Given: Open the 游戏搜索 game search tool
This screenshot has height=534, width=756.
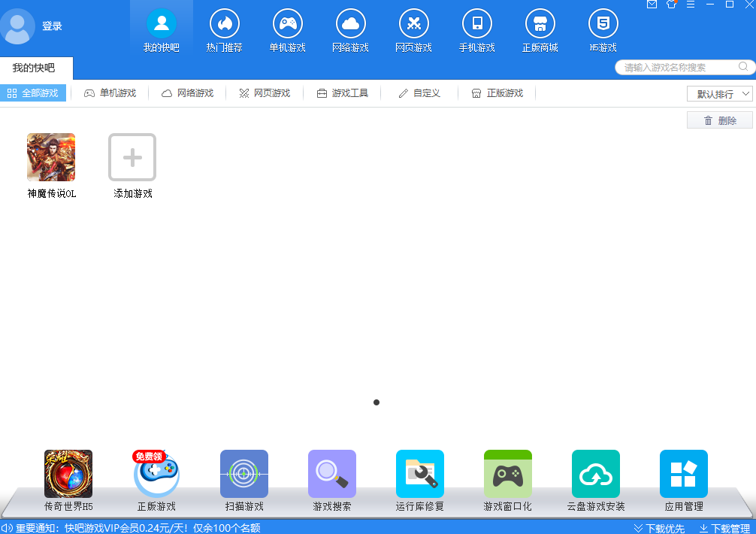Looking at the screenshot, I should tap(331, 474).
